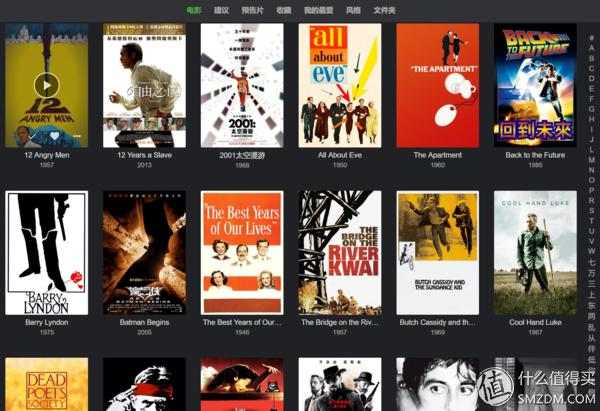The height and width of the screenshot is (411, 600).
Task: Switch to the 电影 tab
Action: click(194, 10)
